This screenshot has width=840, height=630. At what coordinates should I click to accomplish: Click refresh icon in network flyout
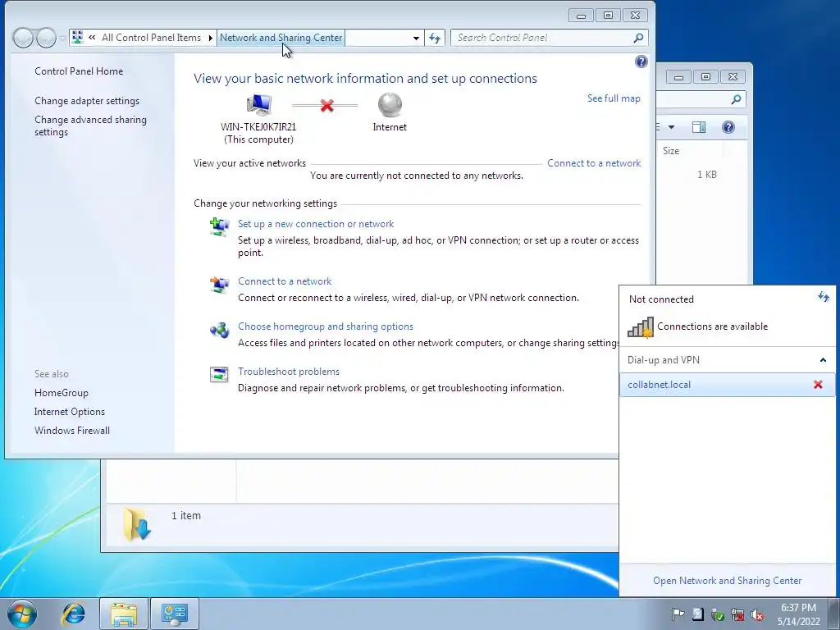824,297
